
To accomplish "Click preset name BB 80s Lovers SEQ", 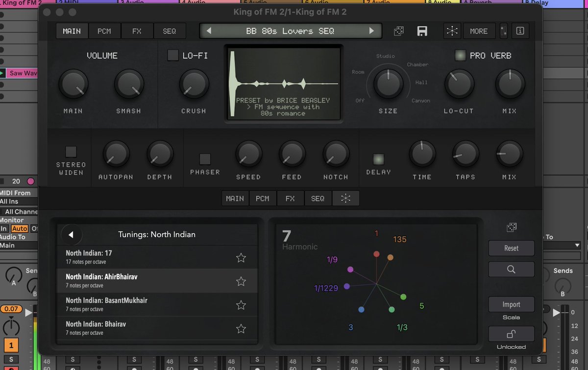I will pyautogui.click(x=290, y=31).
